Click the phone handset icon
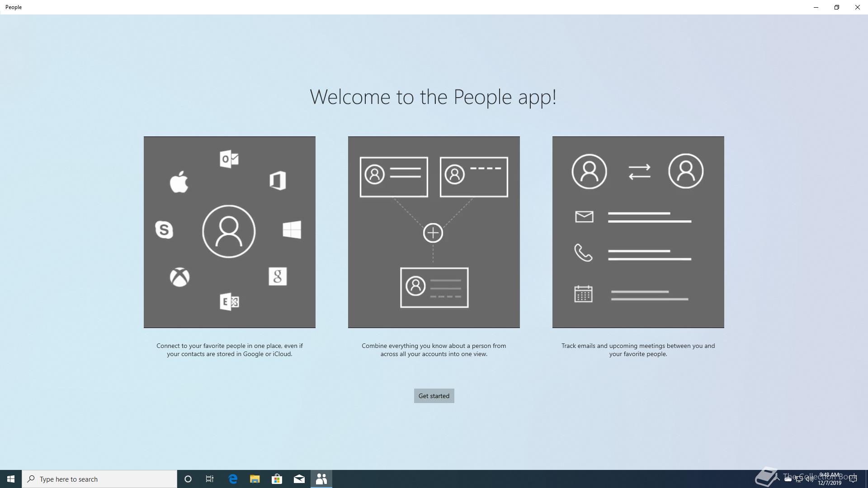This screenshot has height=488, width=868. [x=583, y=253]
